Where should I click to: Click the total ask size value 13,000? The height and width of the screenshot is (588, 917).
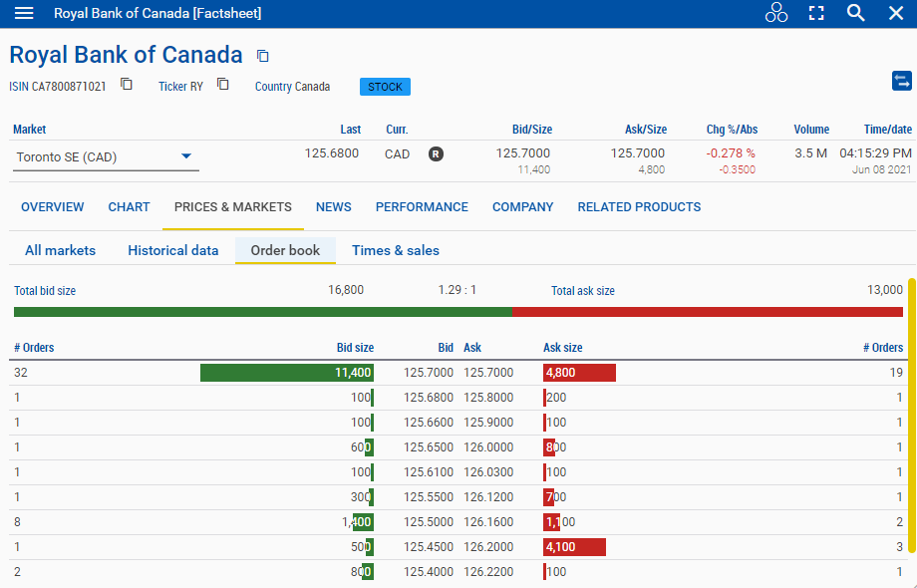(x=885, y=290)
